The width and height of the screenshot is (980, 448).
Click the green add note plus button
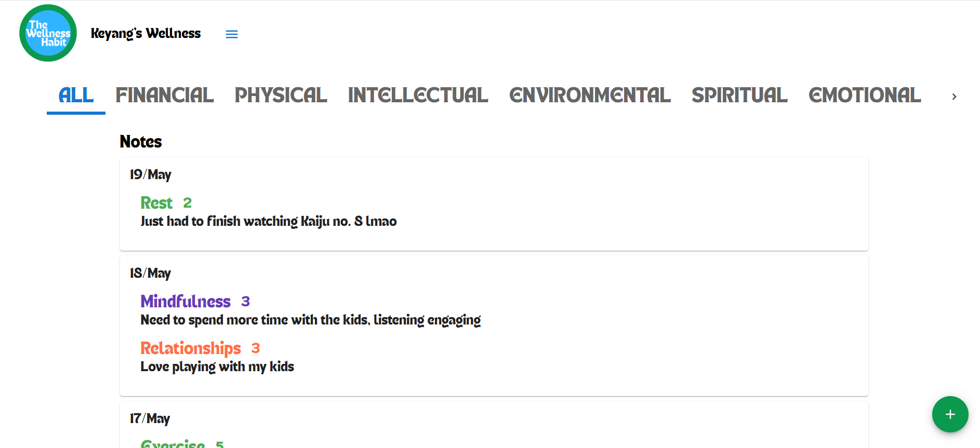pyautogui.click(x=950, y=414)
